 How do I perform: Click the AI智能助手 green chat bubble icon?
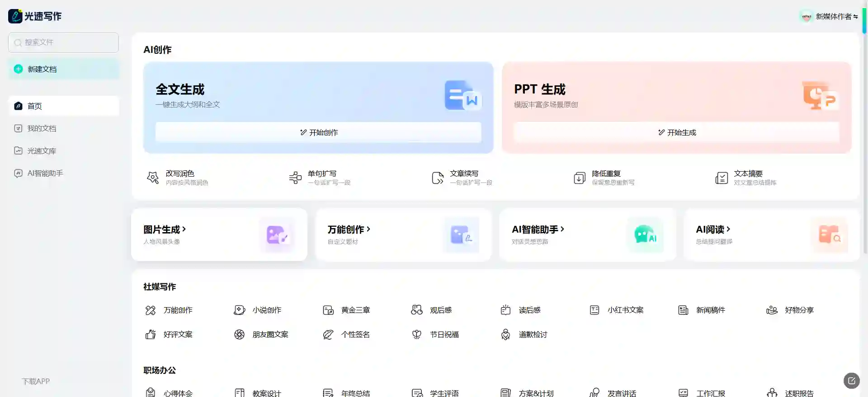point(645,235)
